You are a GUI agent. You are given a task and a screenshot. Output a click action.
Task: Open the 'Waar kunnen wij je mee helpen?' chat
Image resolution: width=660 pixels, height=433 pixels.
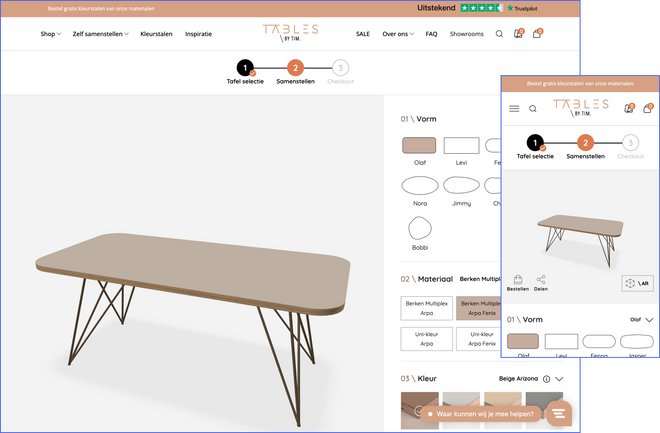point(481,414)
